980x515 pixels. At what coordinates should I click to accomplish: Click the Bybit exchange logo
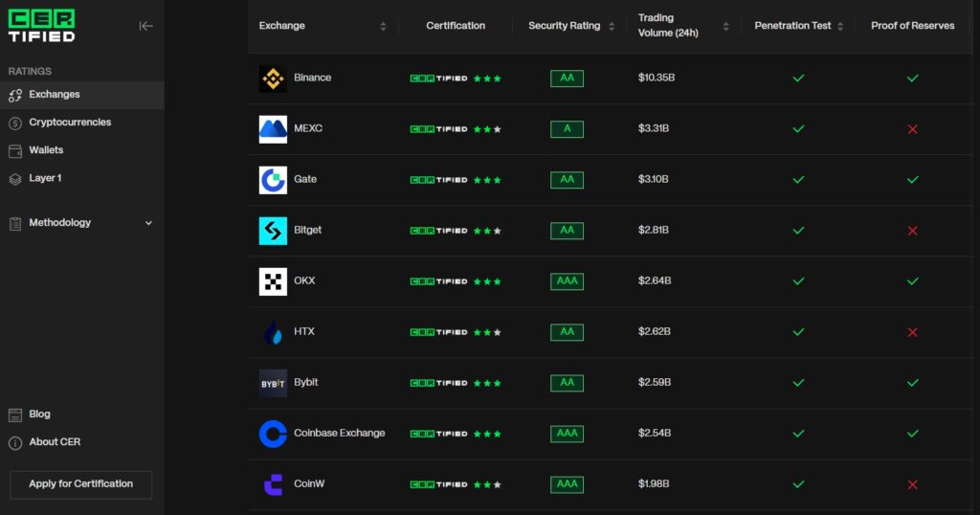273,383
